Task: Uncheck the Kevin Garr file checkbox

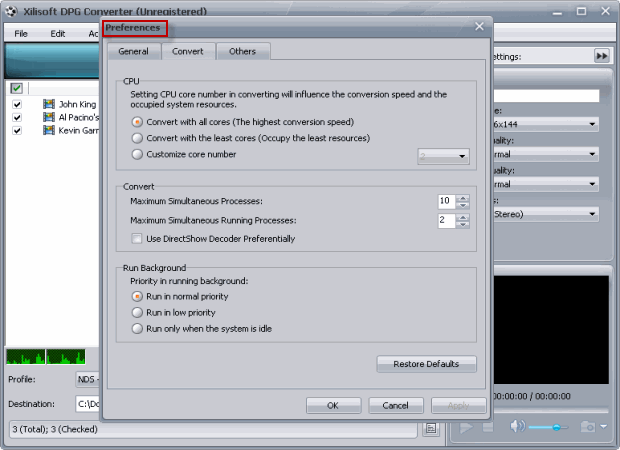Action: pos(17,130)
